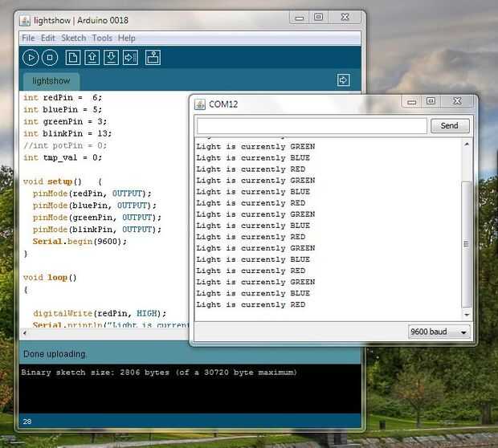
Task: Click line number 28 in status bar
Action: click(27, 422)
